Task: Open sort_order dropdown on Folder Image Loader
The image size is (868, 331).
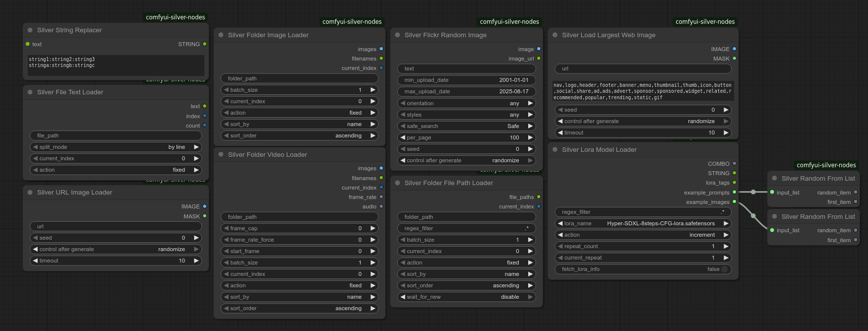Action: [x=300, y=136]
